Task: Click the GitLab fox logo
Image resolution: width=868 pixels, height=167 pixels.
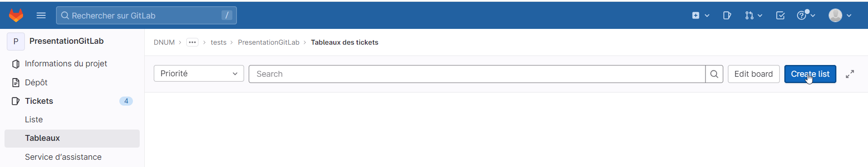Action: pyautogui.click(x=16, y=15)
